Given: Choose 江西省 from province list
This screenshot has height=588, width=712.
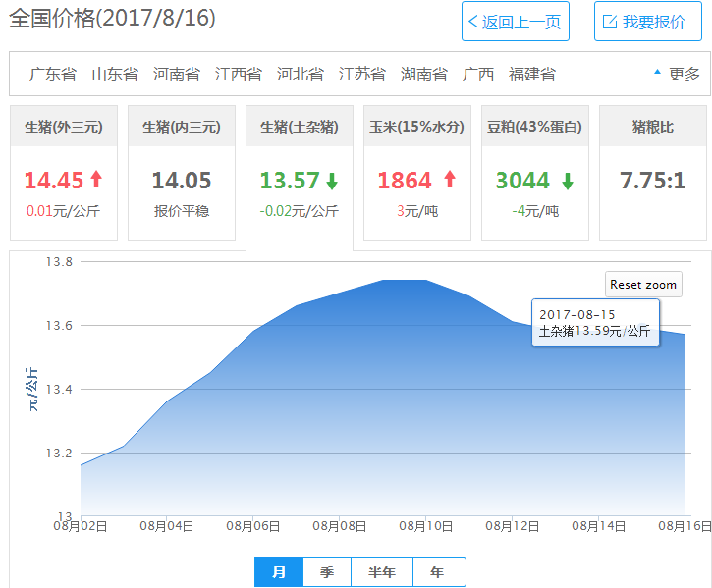Looking at the screenshot, I should coord(238,75).
